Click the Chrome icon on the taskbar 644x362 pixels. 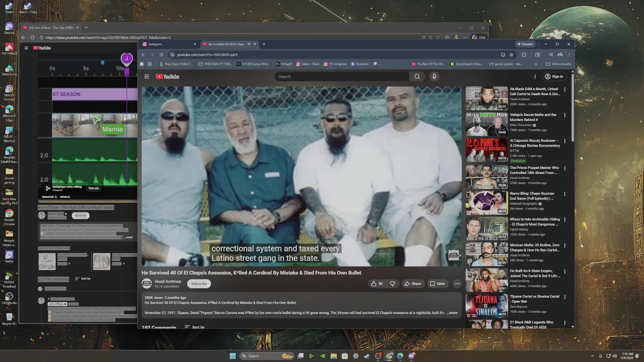point(389,356)
